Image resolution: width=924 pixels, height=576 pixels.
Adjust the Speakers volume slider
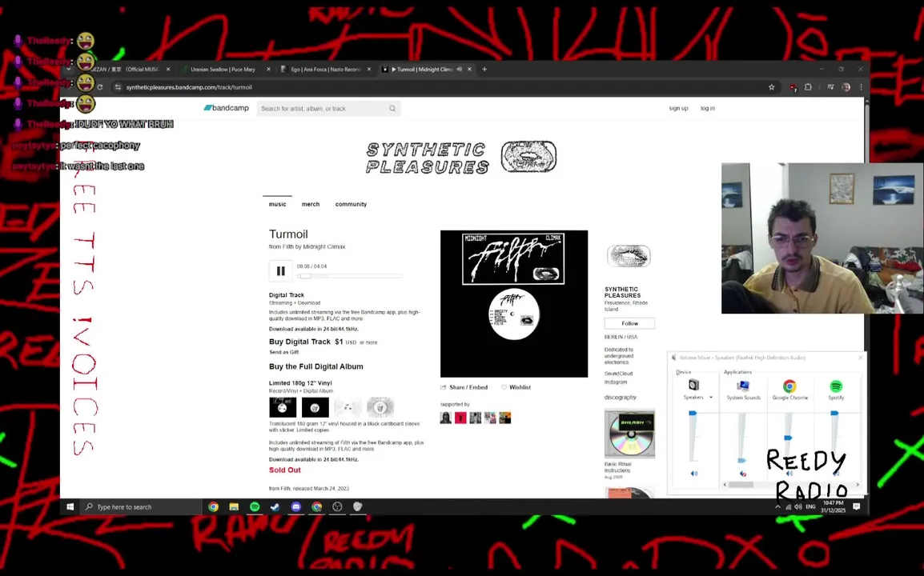tap(693, 414)
